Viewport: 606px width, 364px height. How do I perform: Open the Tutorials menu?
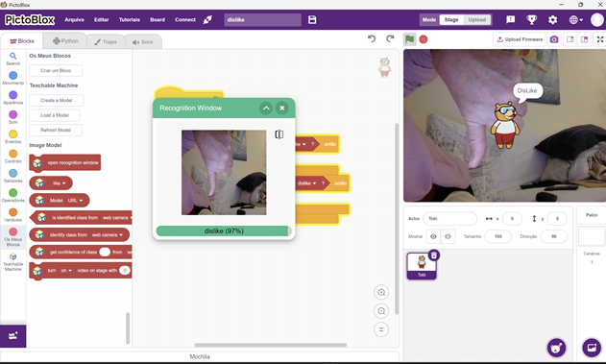click(130, 20)
